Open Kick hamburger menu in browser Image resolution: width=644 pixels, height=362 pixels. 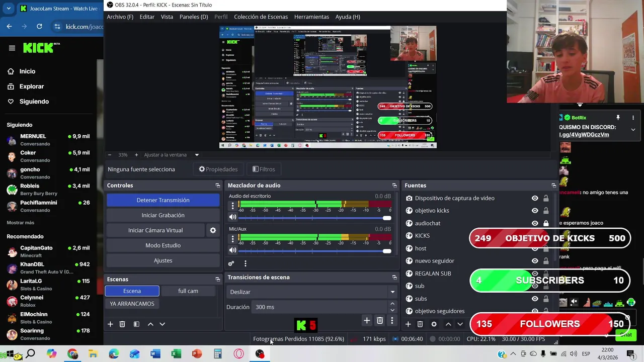12,48
